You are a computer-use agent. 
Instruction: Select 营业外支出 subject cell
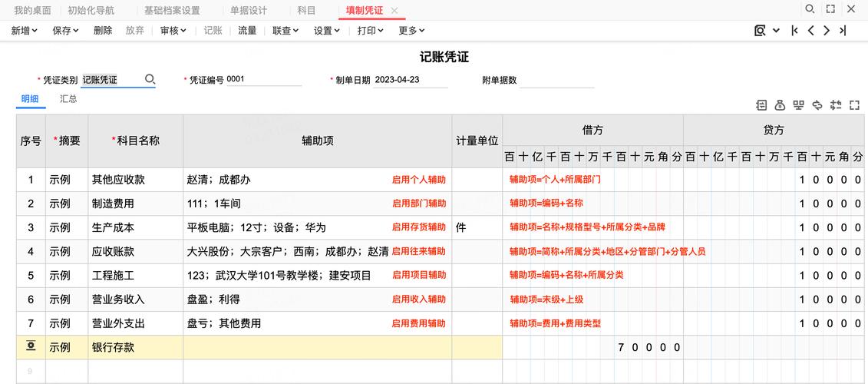click(x=136, y=323)
